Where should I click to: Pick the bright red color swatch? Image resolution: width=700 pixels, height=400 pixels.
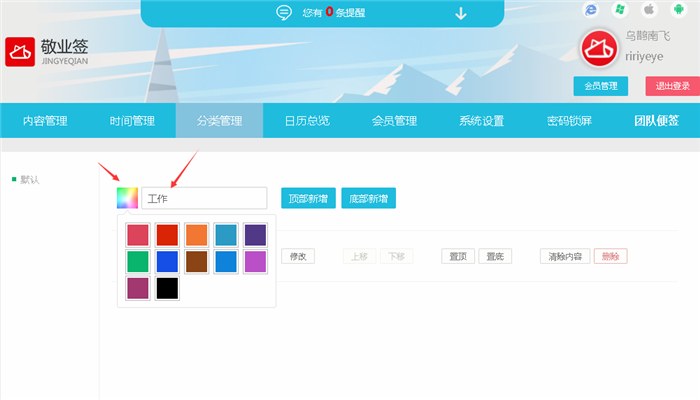(167, 235)
